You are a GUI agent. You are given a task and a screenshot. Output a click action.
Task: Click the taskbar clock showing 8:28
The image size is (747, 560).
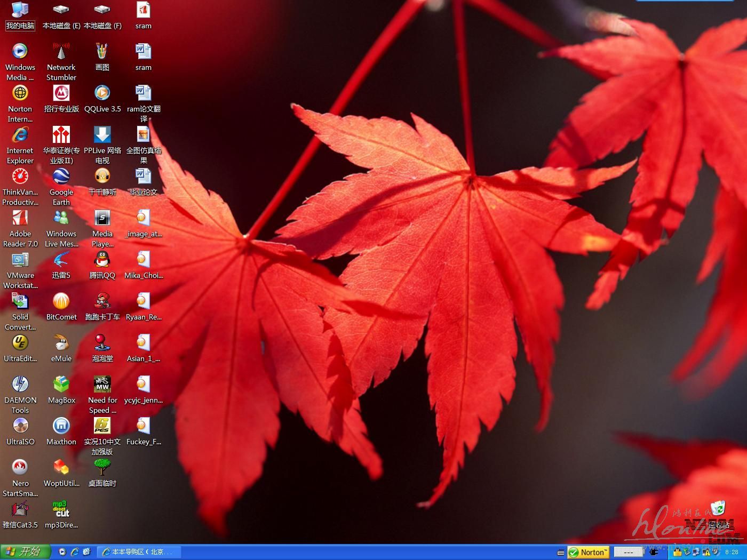pyautogui.click(x=732, y=553)
